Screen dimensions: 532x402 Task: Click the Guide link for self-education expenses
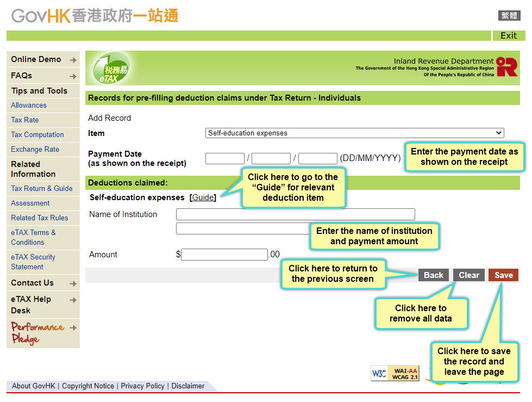[203, 197]
